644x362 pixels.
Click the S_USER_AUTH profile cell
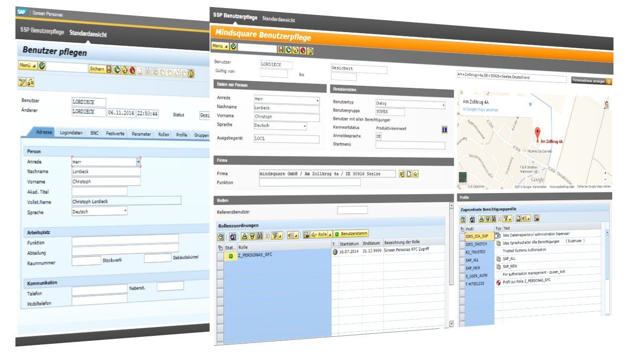coord(479,275)
